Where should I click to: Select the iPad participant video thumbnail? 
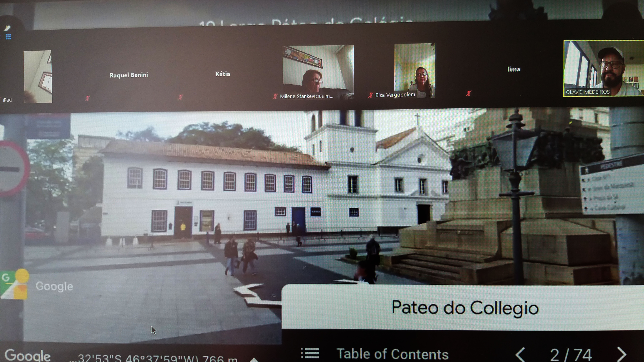click(x=38, y=77)
